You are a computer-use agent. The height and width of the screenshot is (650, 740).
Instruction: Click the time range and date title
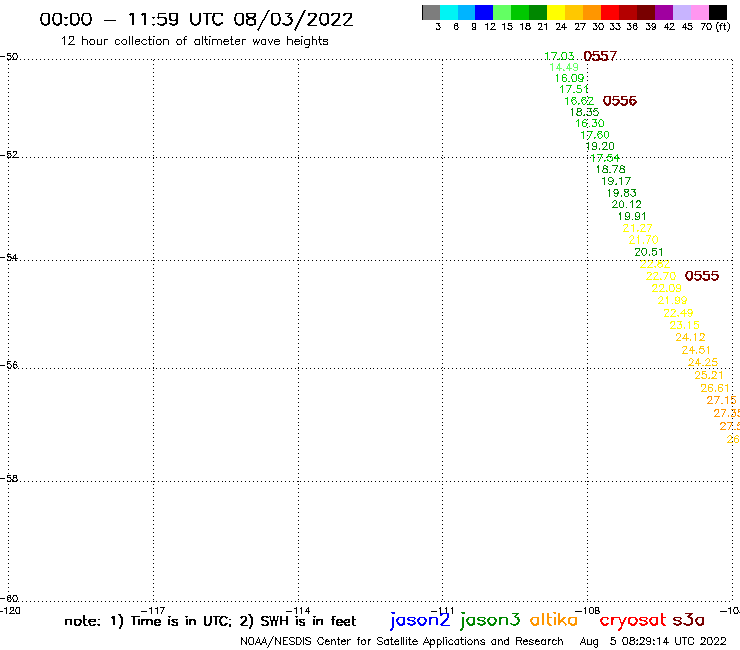coord(196,20)
